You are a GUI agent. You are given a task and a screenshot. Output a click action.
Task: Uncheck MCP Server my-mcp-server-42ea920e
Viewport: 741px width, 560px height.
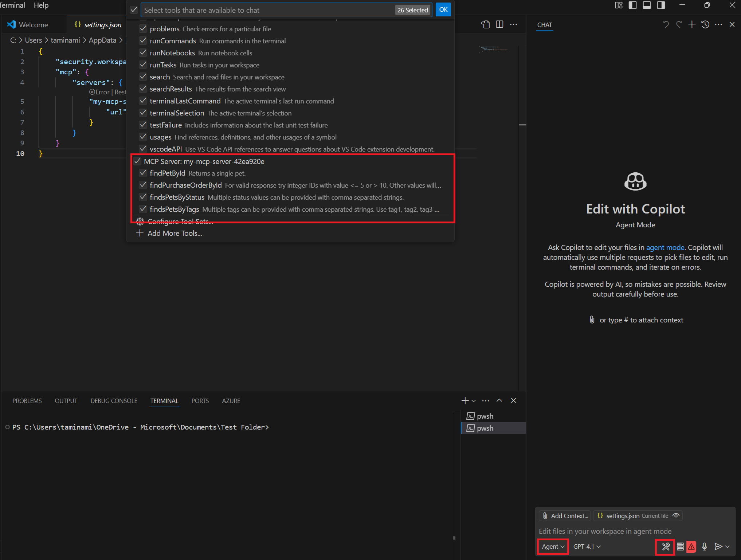pyautogui.click(x=137, y=161)
